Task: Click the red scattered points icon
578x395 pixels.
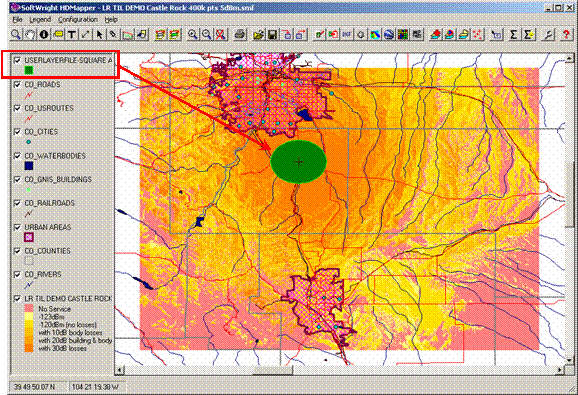Action: [x=478, y=35]
